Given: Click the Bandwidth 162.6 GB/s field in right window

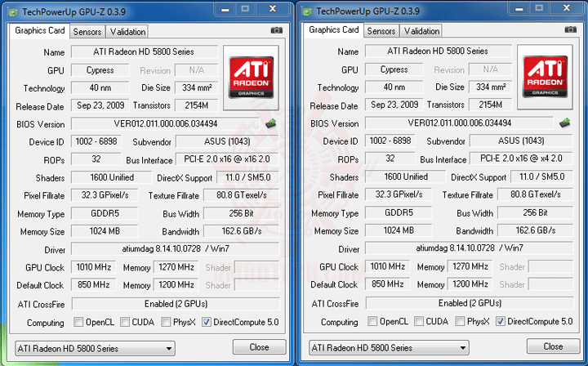Looking at the screenshot, I should coord(536,230).
